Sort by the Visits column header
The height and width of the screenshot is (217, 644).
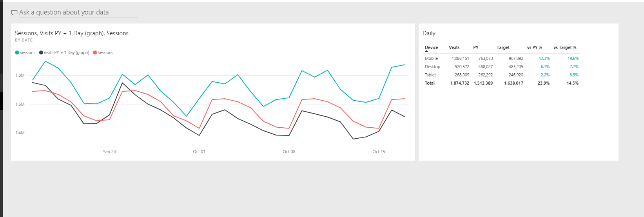(454, 47)
